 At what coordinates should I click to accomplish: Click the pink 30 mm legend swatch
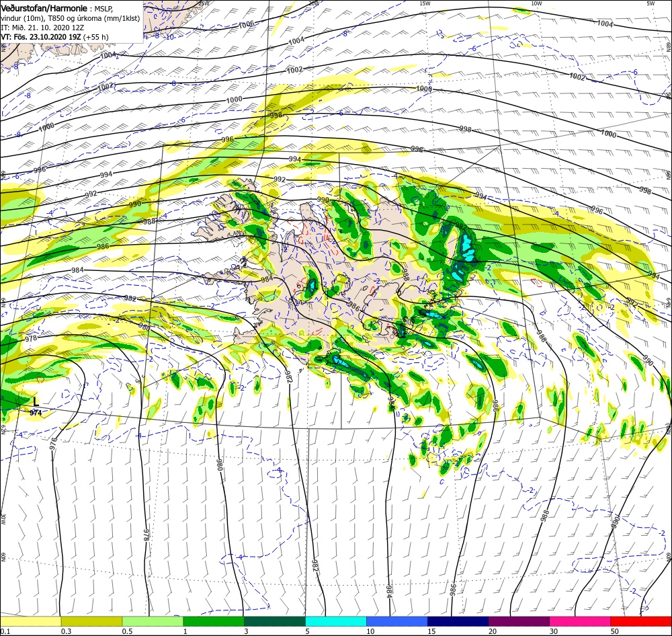[x=581, y=621]
